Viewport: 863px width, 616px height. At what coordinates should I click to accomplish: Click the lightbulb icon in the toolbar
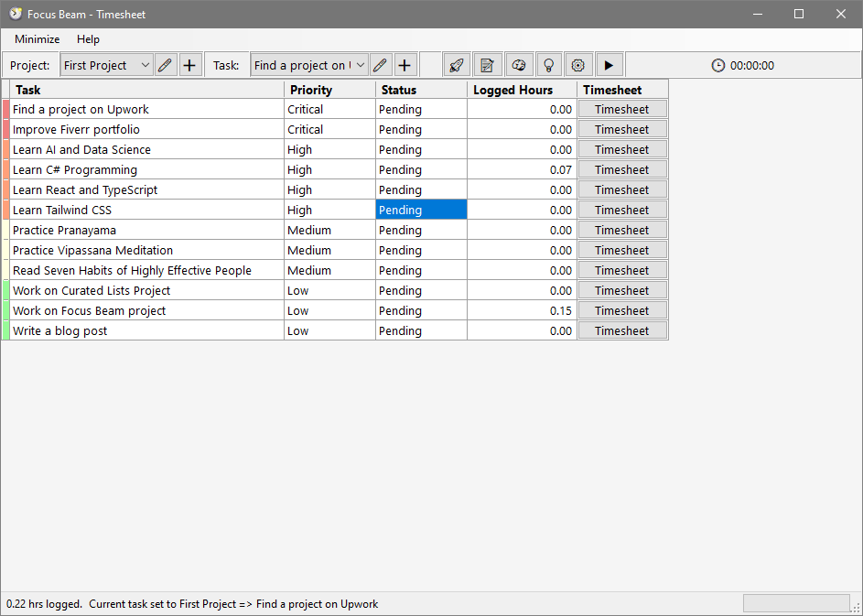[548, 65]
